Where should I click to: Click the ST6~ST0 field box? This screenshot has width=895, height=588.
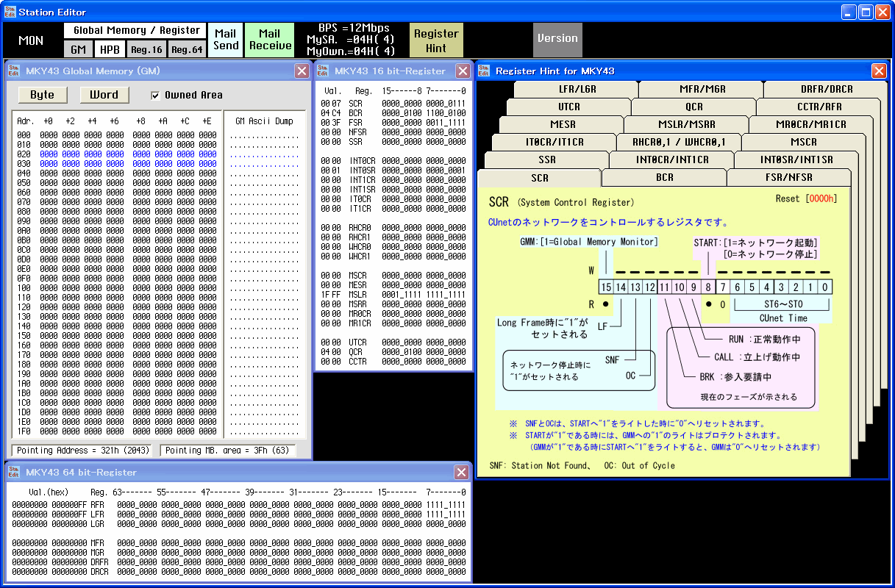[782, 304]
